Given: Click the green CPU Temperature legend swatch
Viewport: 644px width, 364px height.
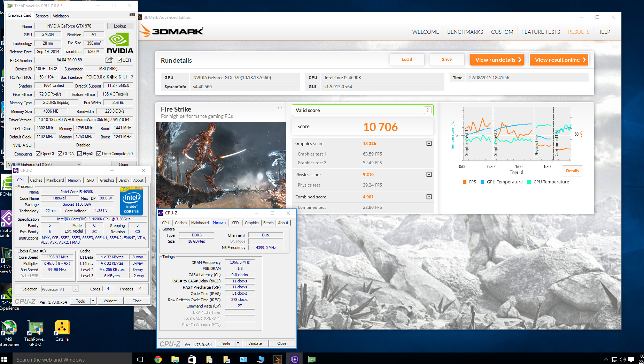Looking at the screenshot, I should [529, 182].
